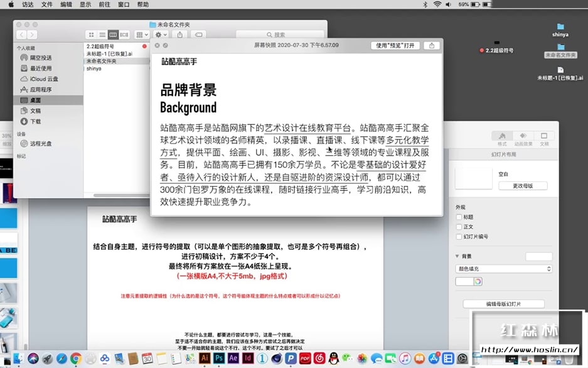
Task: Go forward in the Finder window
Action: (32, 35)
